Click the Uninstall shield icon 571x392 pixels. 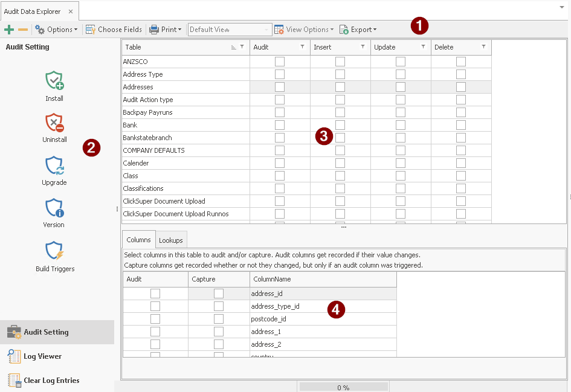(x=54, y=122)
